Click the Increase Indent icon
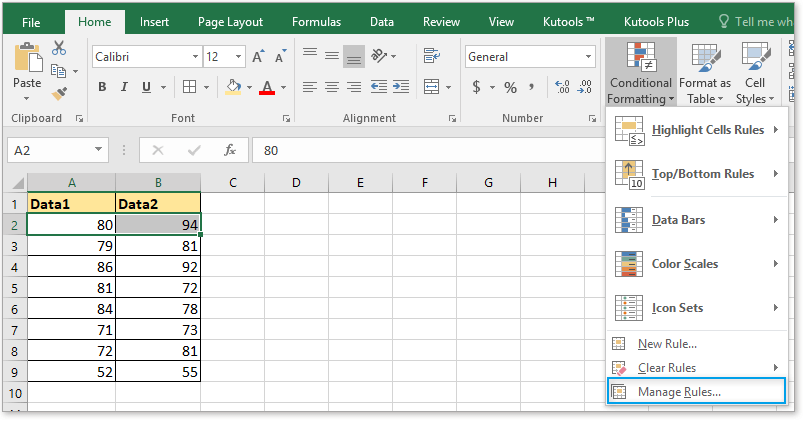The image size is (804, 421). (x=399, y=87)
